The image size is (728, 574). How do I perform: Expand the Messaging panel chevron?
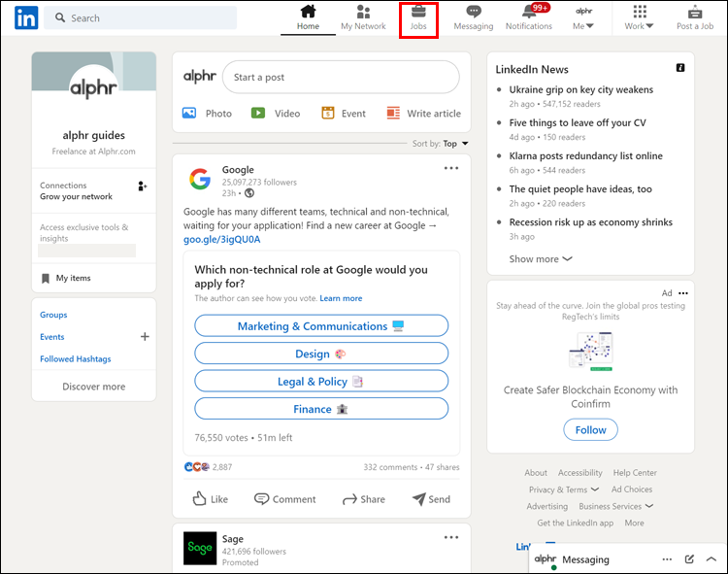tap(711, 559)
